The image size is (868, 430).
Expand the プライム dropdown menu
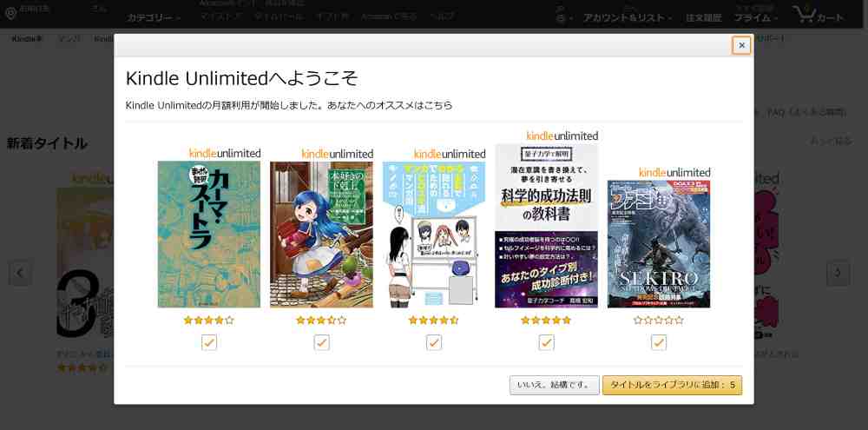point(756,17)
